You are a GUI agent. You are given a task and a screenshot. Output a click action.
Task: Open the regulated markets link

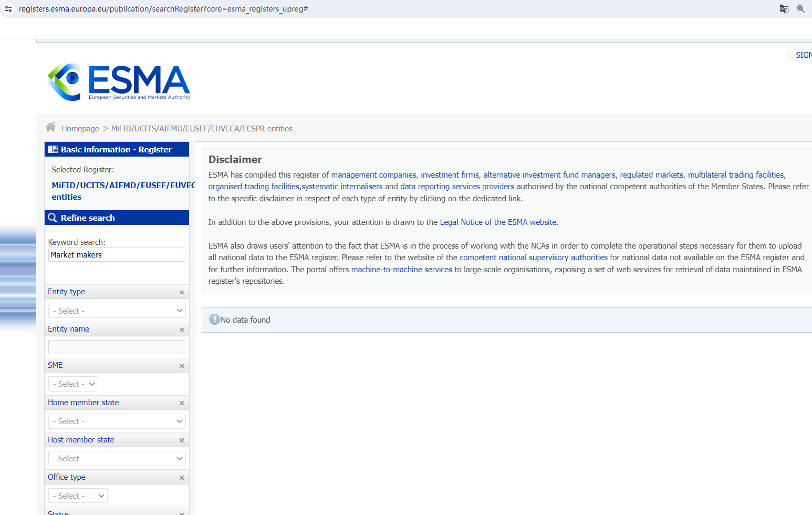point(651,175)
